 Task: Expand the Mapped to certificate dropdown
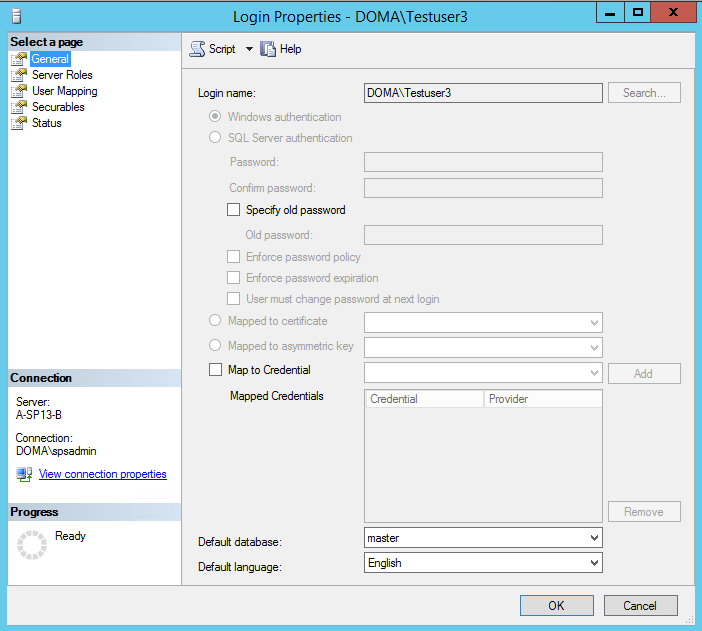[594, 322]
